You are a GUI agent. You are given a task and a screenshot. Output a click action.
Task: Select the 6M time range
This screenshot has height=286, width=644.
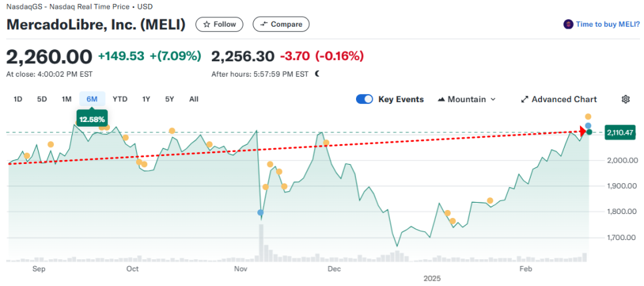[x=92, y=99]
